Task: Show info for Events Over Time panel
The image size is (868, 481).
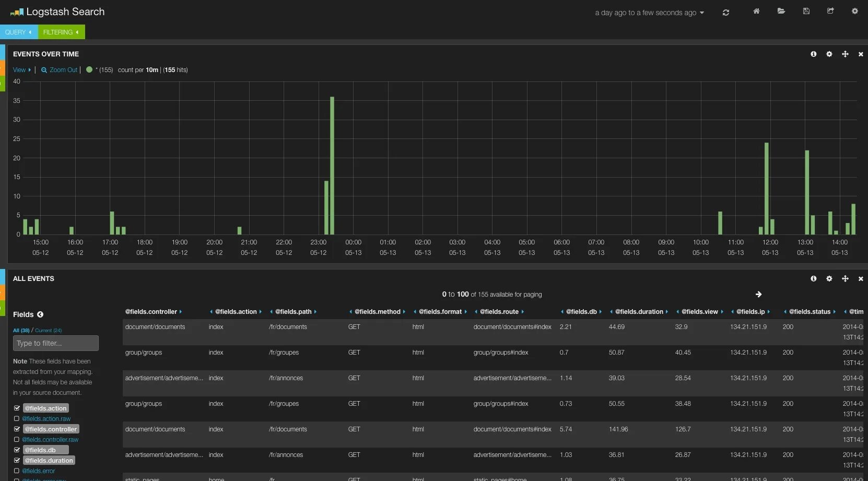Action: point(814,54)
